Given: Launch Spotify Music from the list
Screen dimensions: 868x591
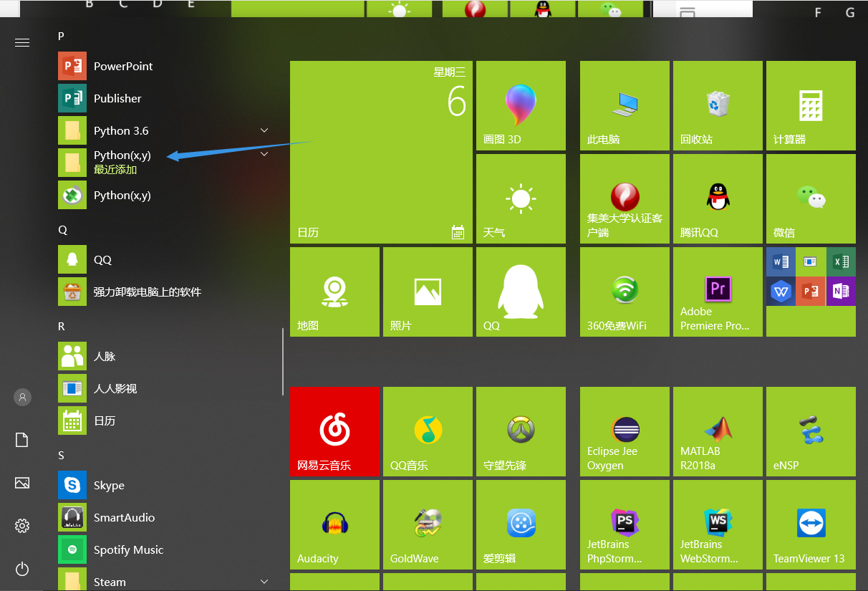Looking at the screenshot, I should pos(165,549).
